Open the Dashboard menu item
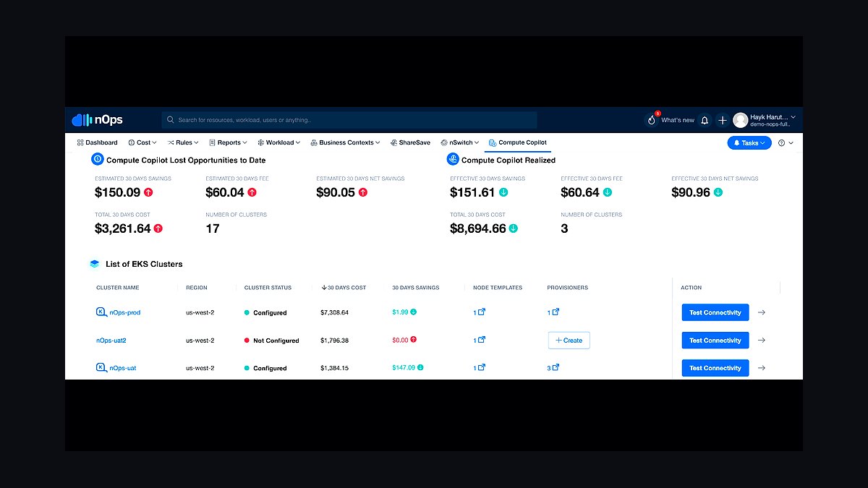 97,142
